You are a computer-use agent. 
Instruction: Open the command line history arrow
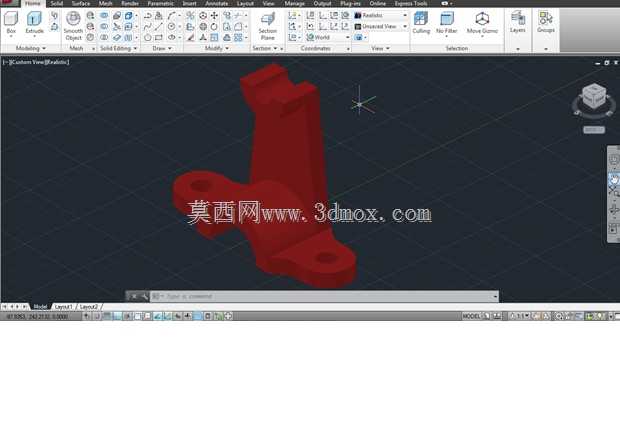pyautogui.click(x=495, y=296)
